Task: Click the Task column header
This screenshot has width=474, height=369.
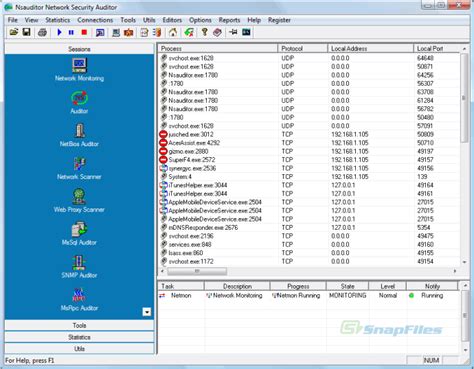Action: tap(181, 286)
